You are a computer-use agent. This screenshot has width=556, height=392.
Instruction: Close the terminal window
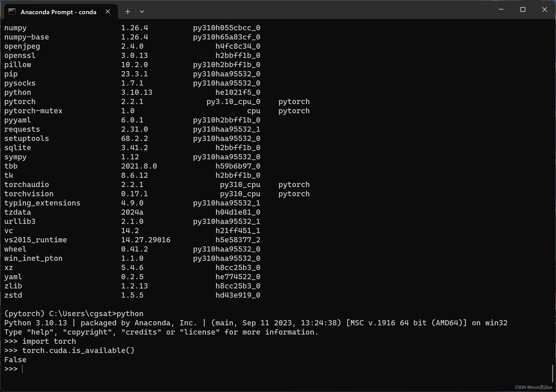click(x=544, y=10)
